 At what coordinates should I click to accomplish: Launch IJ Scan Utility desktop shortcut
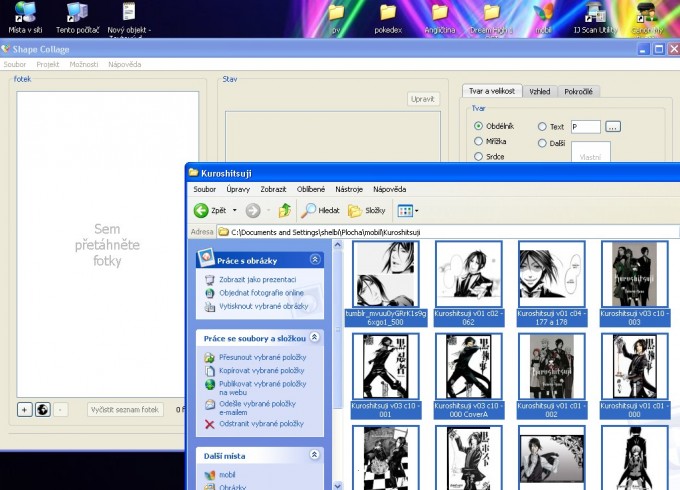pyautogui.click(x=595, y=18)
